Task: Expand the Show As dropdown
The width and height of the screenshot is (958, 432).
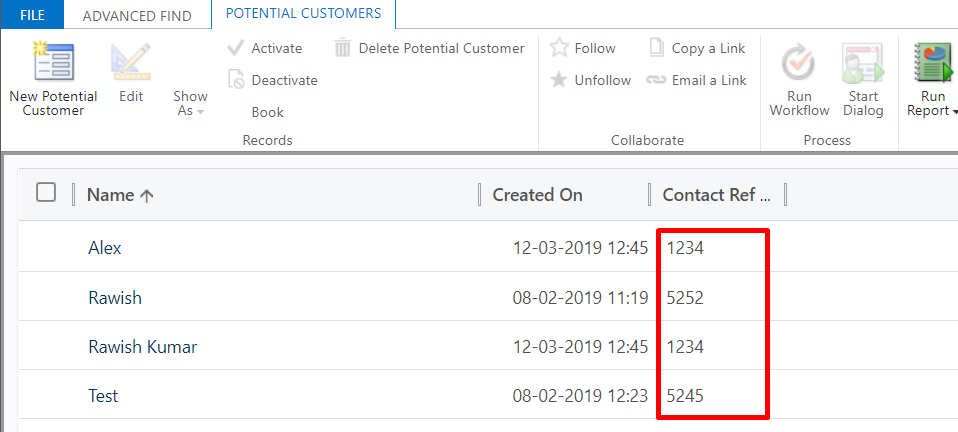Action: pos(190,104)
